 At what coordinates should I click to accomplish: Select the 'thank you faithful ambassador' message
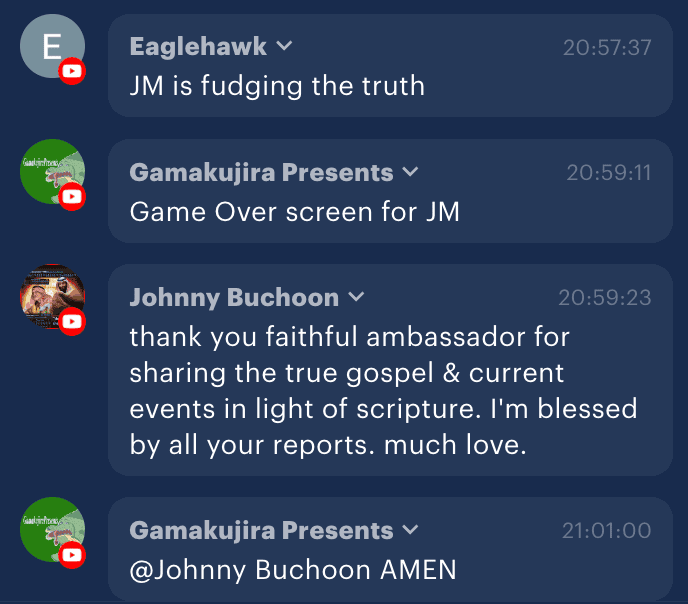click(x=383, y=391)
